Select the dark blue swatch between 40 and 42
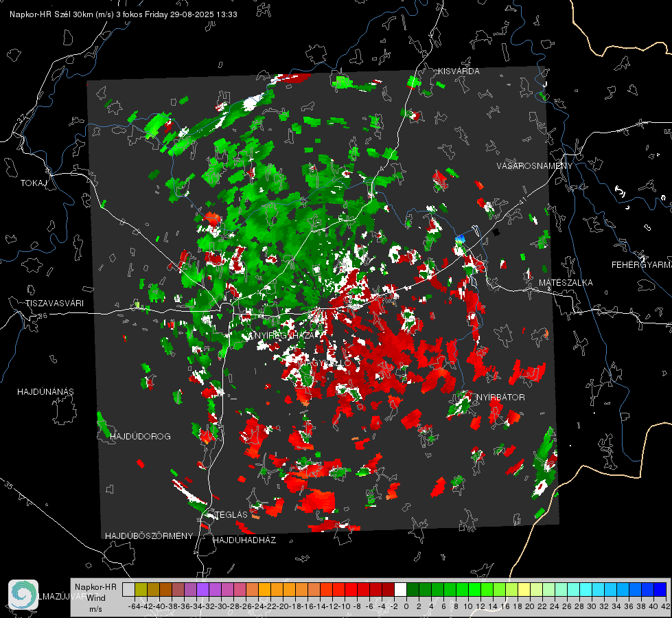This screenshot has width=672, height=618. tap(660, 589)
